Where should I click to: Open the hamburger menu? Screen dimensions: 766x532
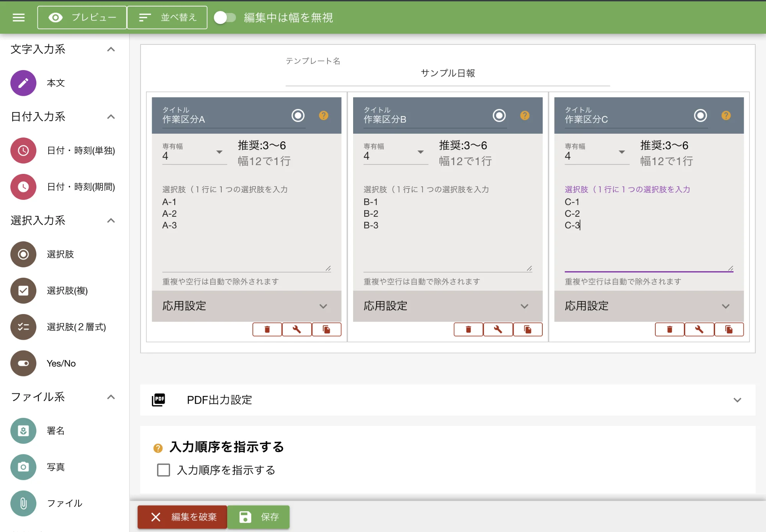point(18,18)
